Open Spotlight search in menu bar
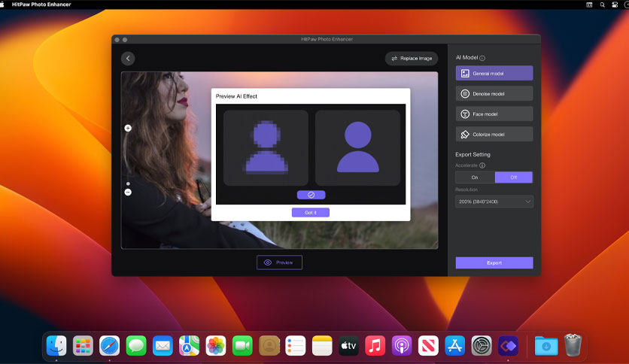This screenshot has width=629, height=364. point(602,5)
